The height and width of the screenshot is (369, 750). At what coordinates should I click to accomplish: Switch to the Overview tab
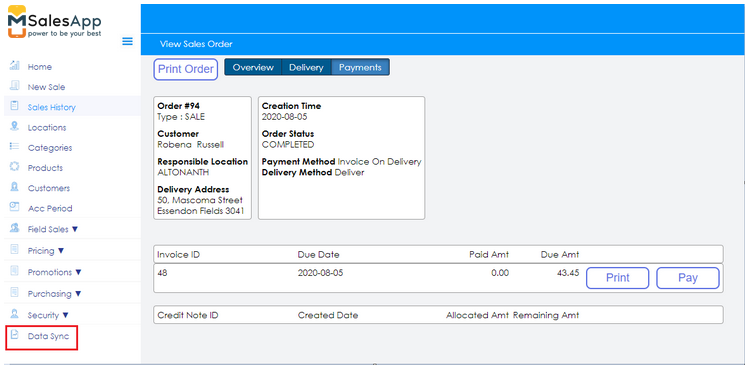253,67
